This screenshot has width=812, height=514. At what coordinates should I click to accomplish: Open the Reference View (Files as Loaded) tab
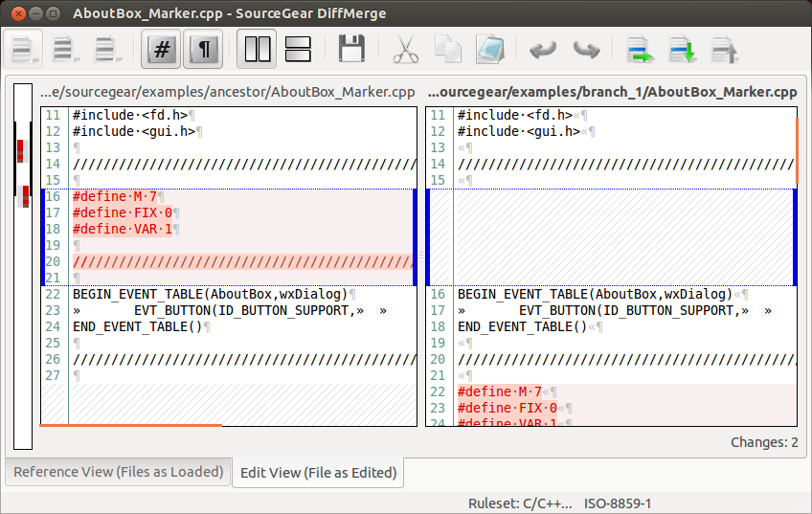click(118, 472)
